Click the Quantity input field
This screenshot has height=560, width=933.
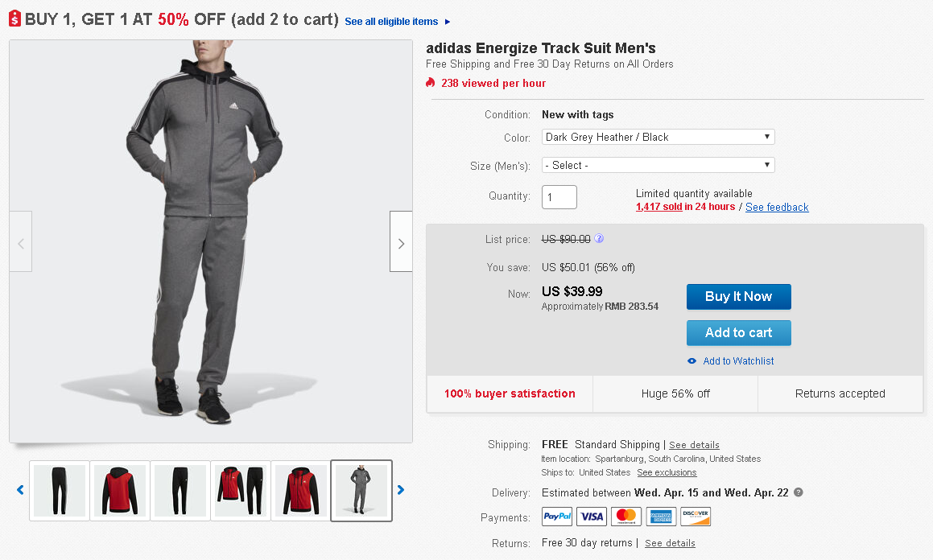point(559,197)
